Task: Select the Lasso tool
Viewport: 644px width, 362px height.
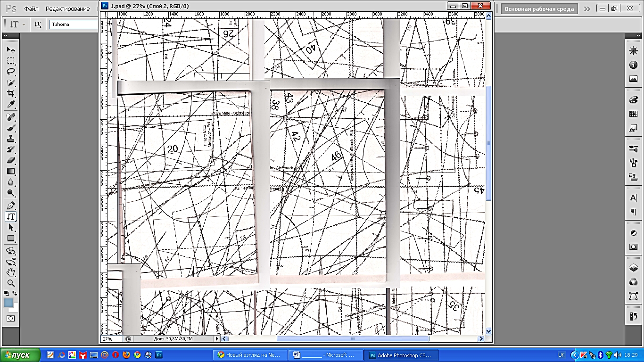Action: [10, 72]
